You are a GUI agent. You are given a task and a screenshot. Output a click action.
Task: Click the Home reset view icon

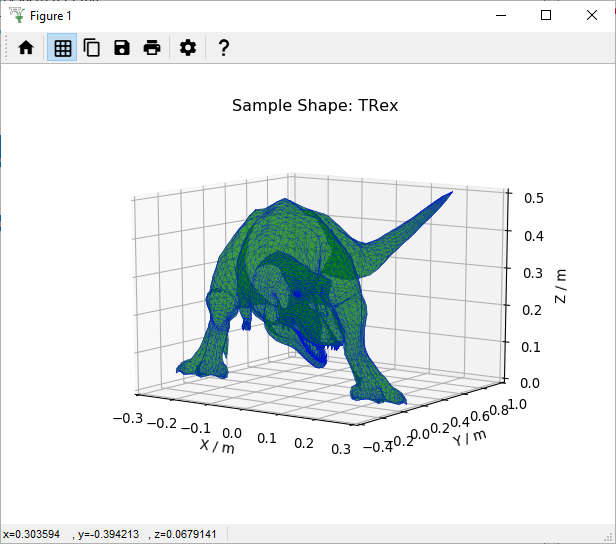coord(26,47)
